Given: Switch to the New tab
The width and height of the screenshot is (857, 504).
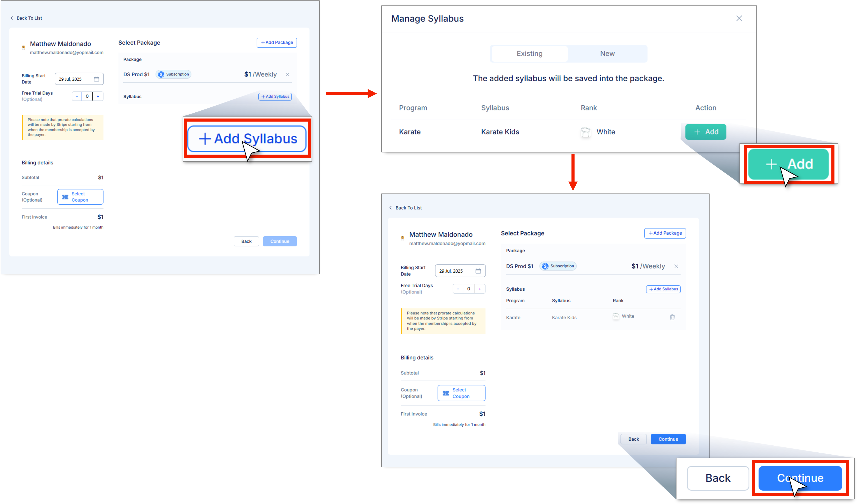Looking at the screenshot, I should [x=607, y=54].
